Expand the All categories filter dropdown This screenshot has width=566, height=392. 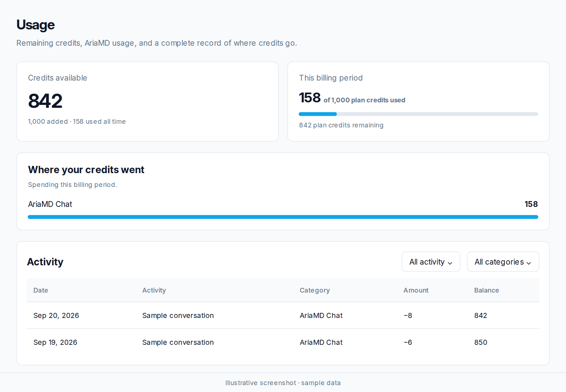pyautogui.click(x=503, y=262)
